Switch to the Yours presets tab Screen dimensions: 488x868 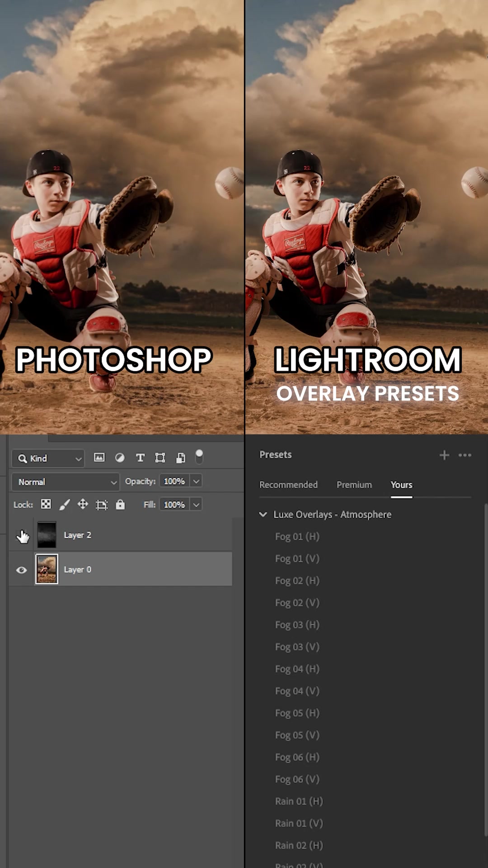pos(401,485)
